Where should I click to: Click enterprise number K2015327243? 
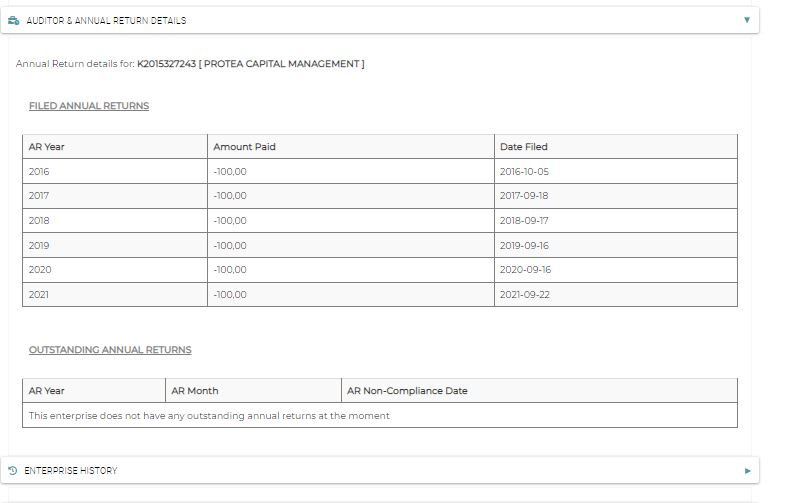[166, 64]
